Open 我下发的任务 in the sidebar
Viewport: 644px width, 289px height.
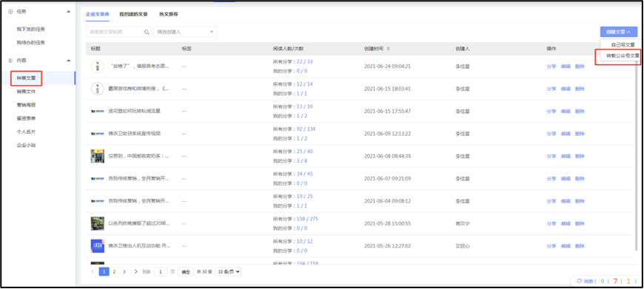click(31, 29)
